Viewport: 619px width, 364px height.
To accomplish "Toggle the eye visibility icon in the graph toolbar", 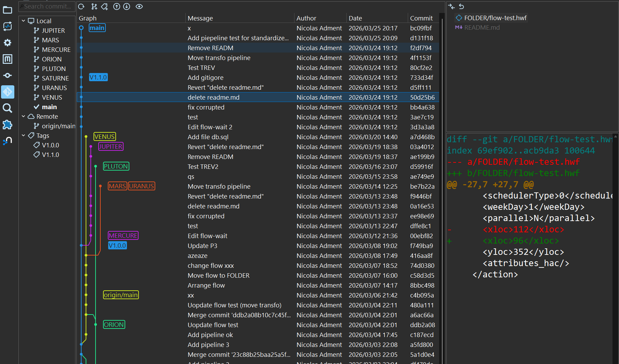I will coord(139,6).
